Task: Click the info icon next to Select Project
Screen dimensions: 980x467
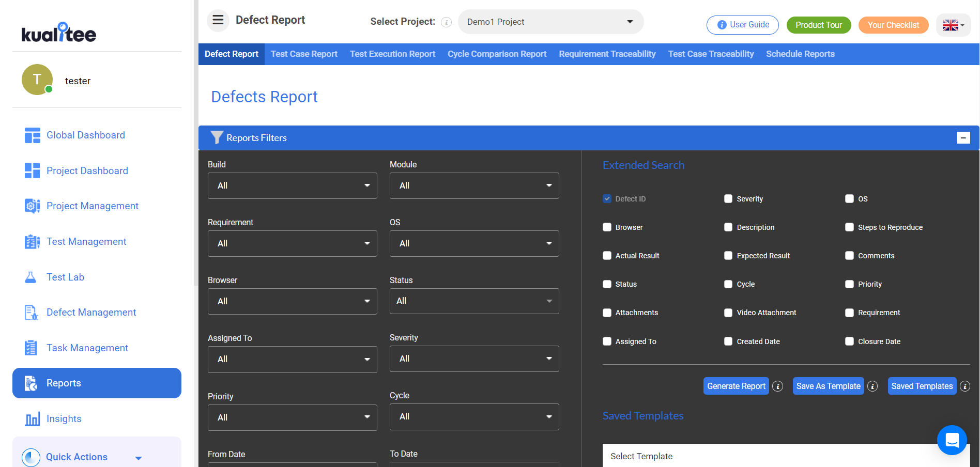Action: (447, 22)
